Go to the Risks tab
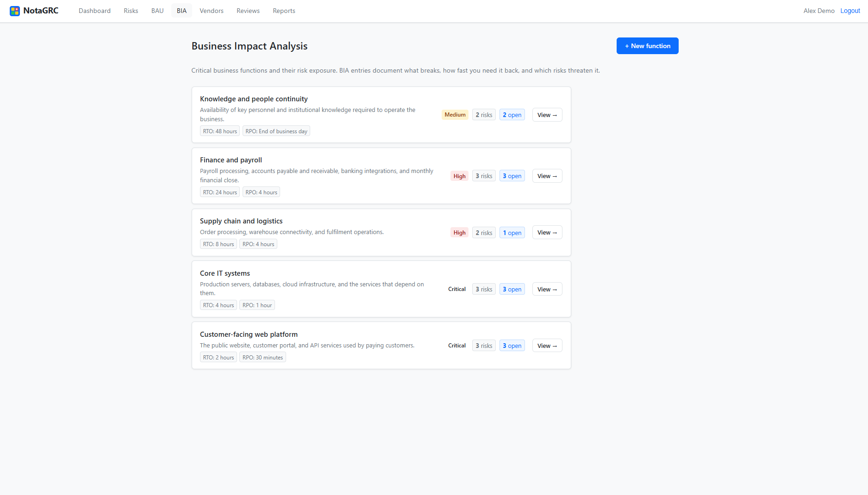The height and width of the screenshot is (495, 868). click(x=131, y=11)
